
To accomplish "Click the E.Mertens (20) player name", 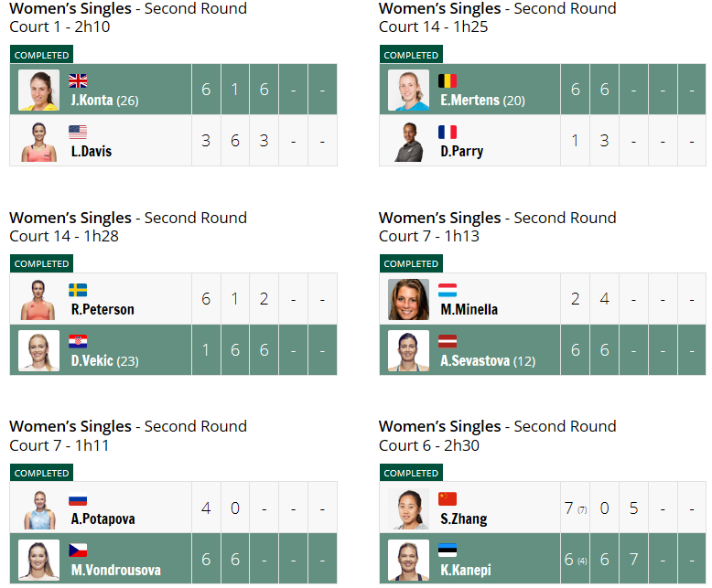I will click(x=482, y=101).
